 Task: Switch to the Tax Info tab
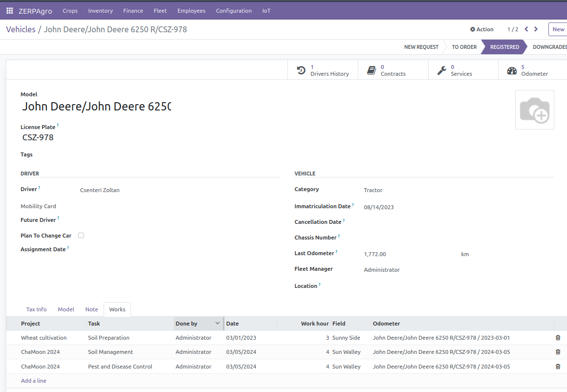[x=37, y=309]
